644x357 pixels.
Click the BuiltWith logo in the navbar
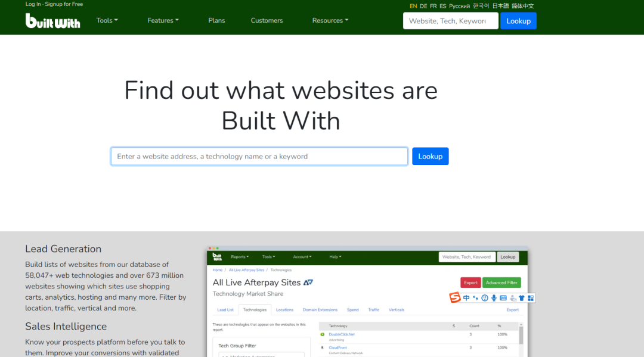(52, 20)
